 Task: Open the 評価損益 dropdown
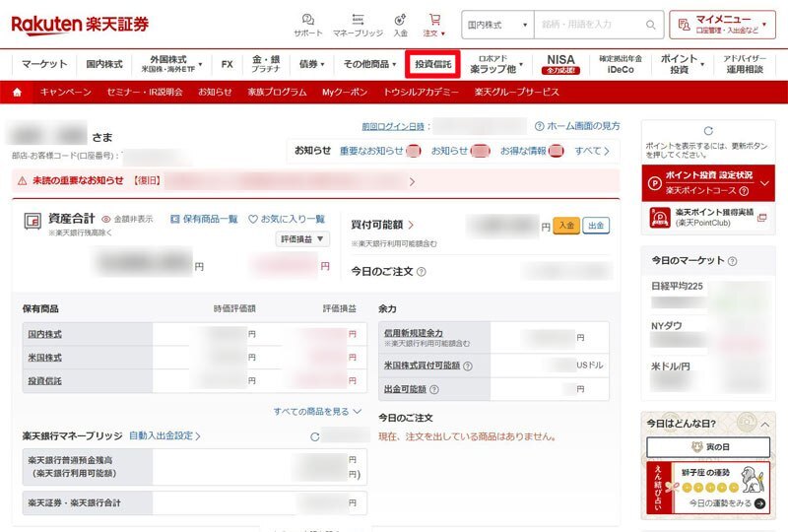click(x=302, y=238)
